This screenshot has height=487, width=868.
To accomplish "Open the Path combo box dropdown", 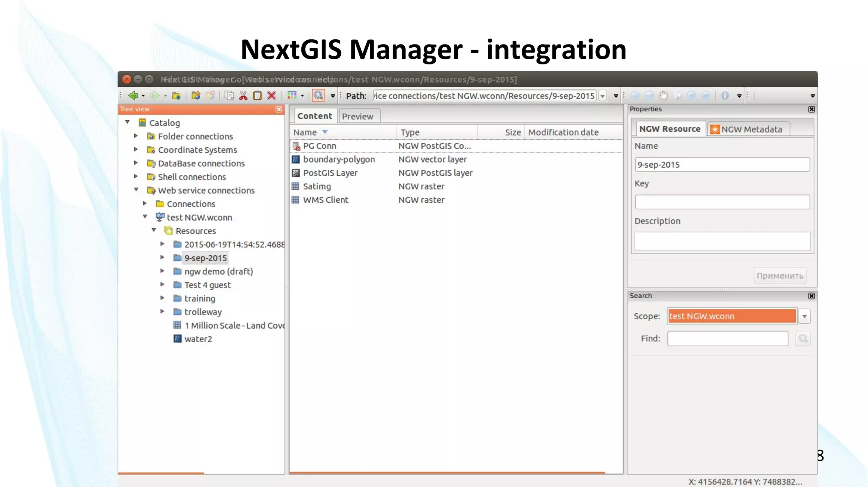I will click(x=602, y=96).
